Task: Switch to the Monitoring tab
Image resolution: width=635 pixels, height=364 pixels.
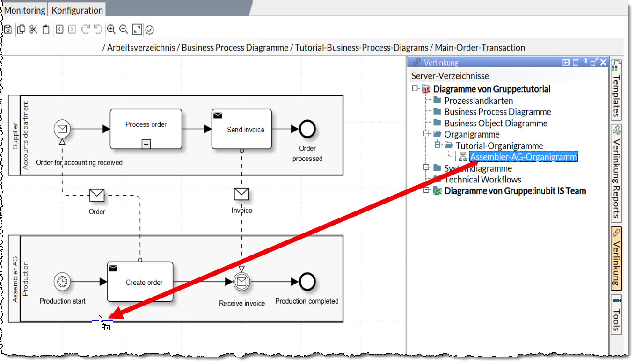Action: click(x=25, y=10)
